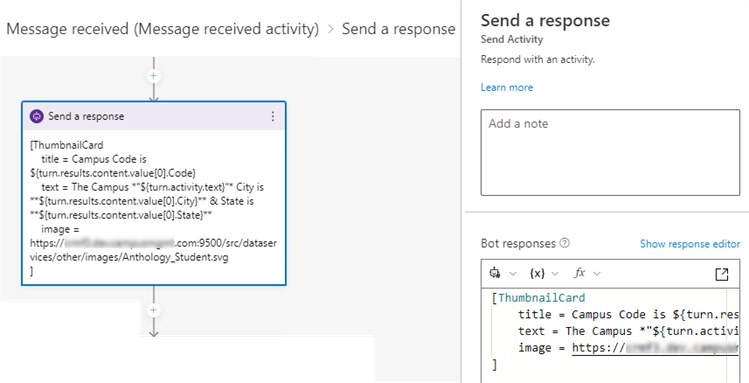Click the template icon in the response toolbar
Viewport: 749px width, 383px height.
point(495,273)
